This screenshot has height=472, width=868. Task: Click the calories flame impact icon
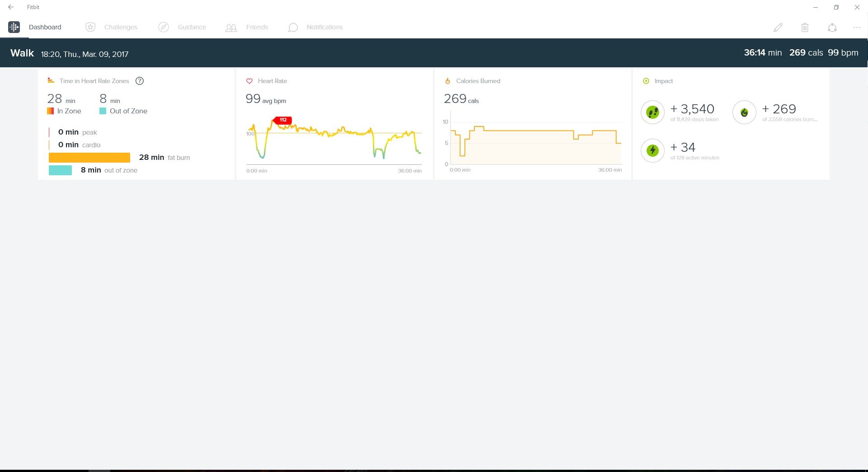click(744, 112)
